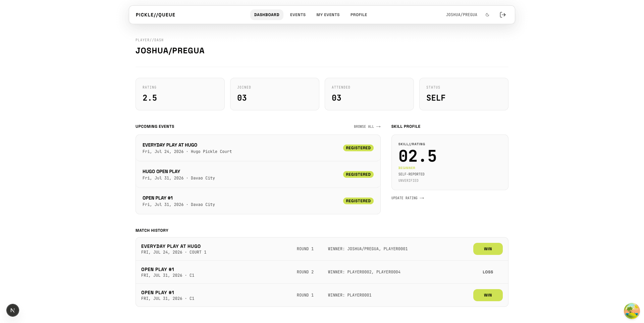Image resolution: width=644 pixels, height=323 pixels.
Task: Select the Dashboard nav item
Action: [267, 15]
